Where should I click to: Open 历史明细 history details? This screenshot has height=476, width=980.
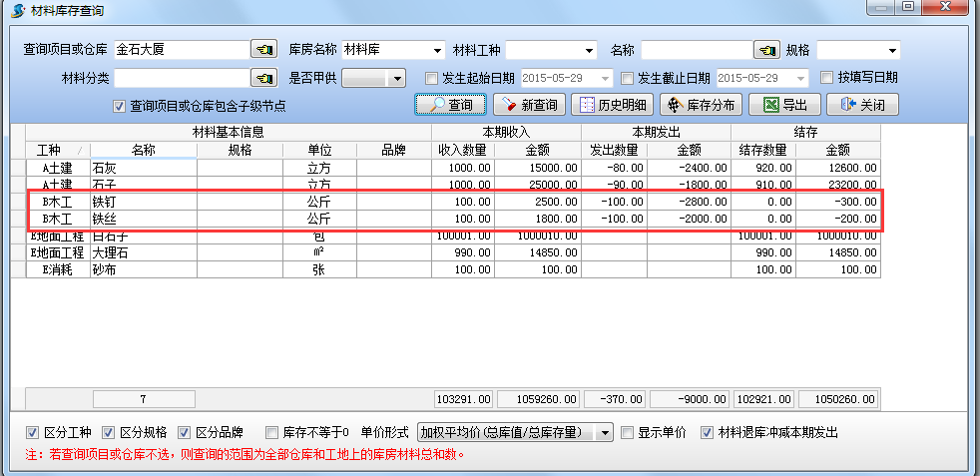[612, 105]
